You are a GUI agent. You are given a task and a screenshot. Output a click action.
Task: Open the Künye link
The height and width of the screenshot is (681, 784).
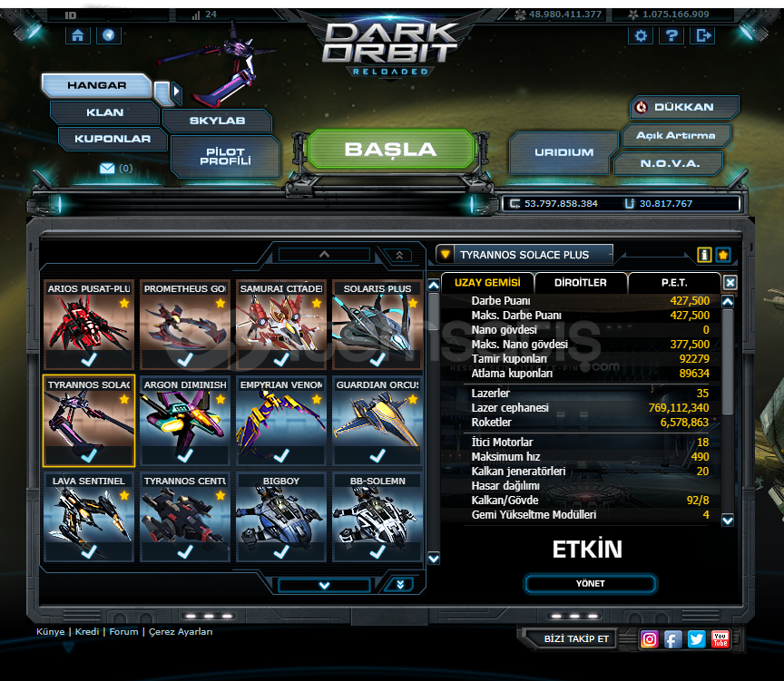[x=51, y=632]
